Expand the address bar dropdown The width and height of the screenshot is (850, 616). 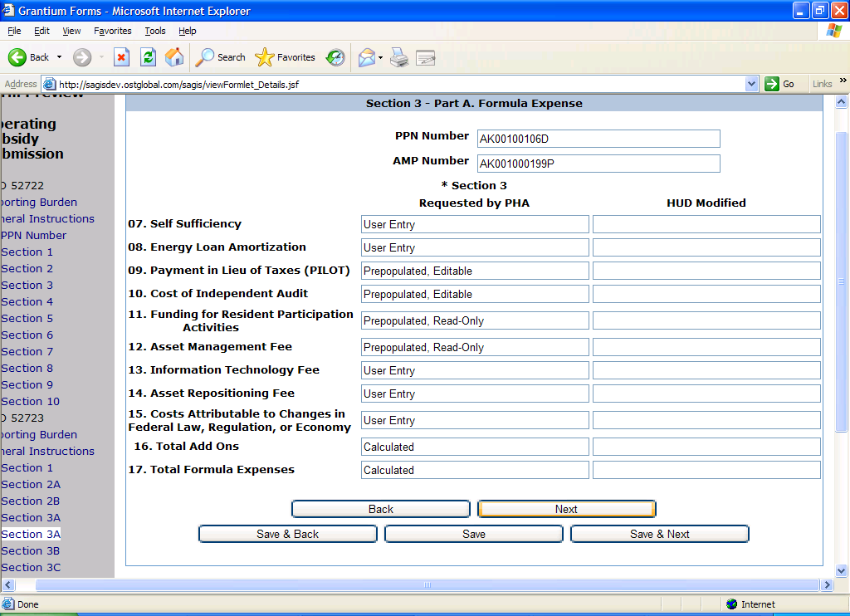(x=752, y=84)
